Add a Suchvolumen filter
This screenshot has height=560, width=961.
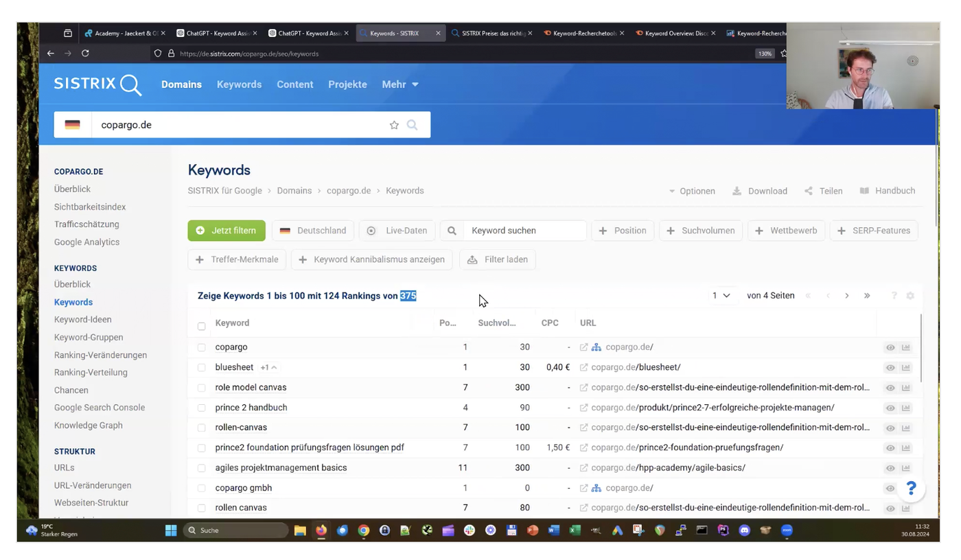[x=701, y=231]
